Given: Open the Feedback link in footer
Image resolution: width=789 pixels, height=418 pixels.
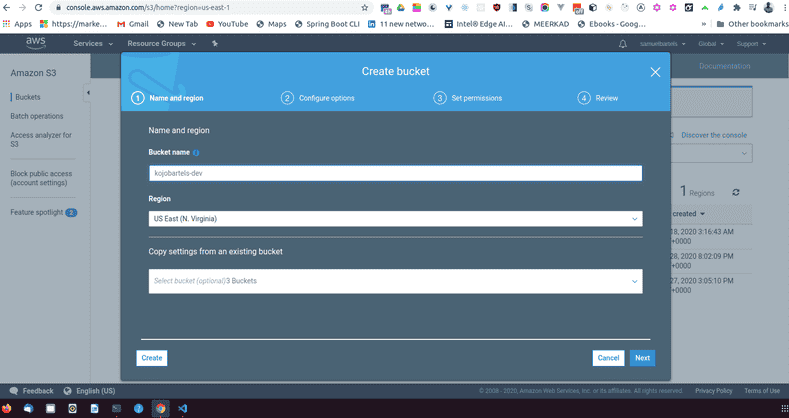Looking at the screenshot, I should [32, 391].
